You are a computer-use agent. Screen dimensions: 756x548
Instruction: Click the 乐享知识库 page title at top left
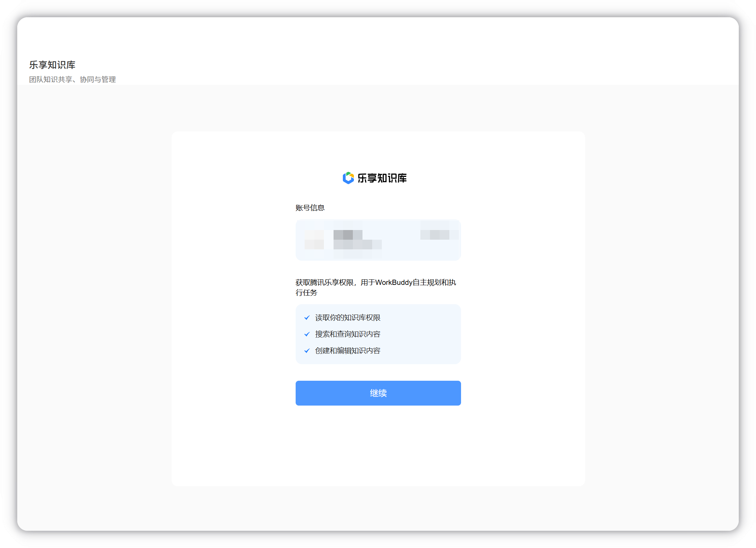tap(52, 65)
